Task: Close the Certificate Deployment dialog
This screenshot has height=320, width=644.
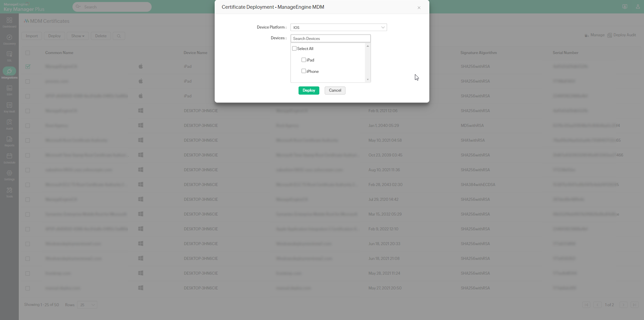Action: 419,8
